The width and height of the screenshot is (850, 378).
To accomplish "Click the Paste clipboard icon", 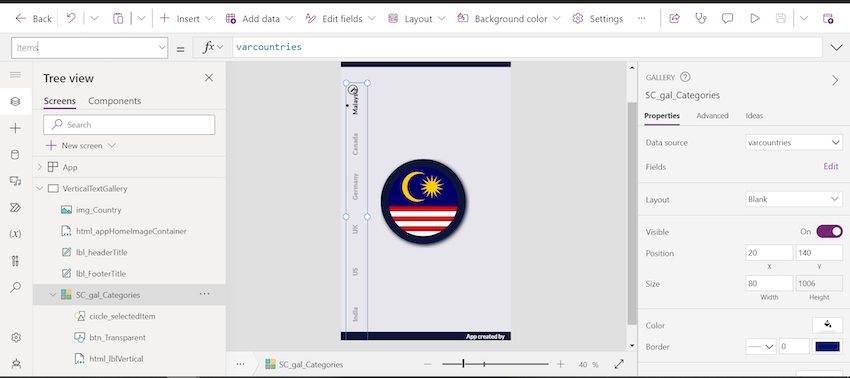I will [x=118, y=18].
